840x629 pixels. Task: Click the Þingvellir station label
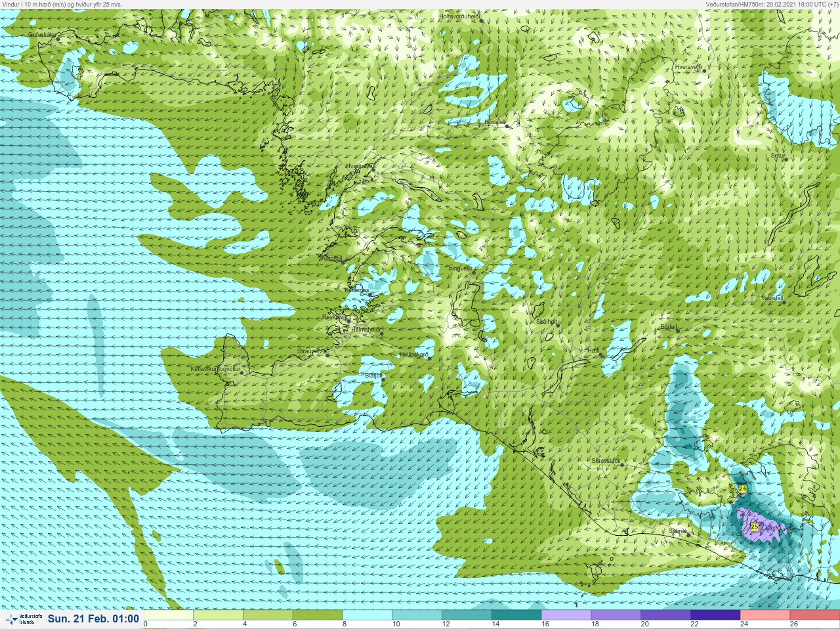coord(460,269)
